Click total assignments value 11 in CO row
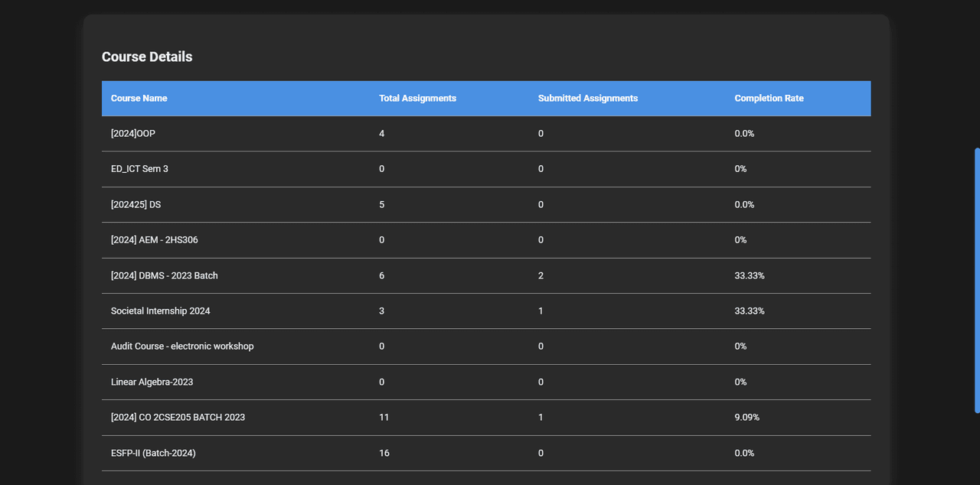 [x=384, y=418]
